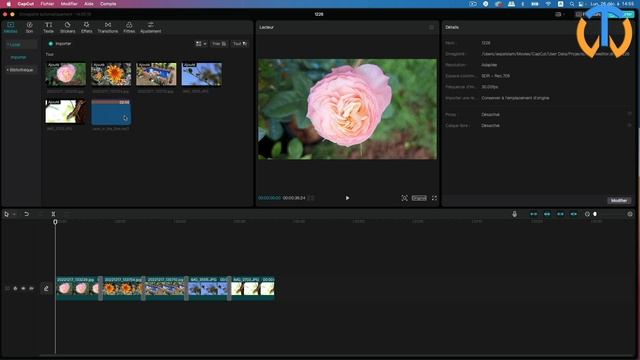Open the pointer tool dropdown arrow
The height and width of the screenshot is (360, 640).
(14, 214)
